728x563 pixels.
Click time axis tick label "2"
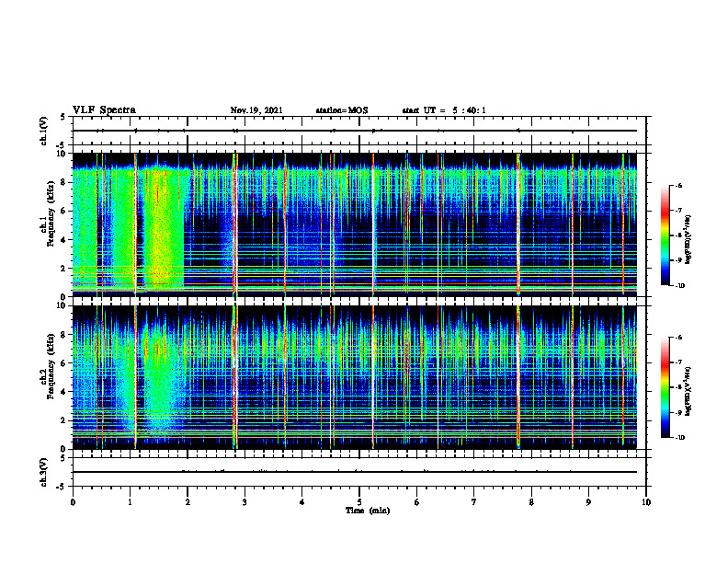click(188, 502)
